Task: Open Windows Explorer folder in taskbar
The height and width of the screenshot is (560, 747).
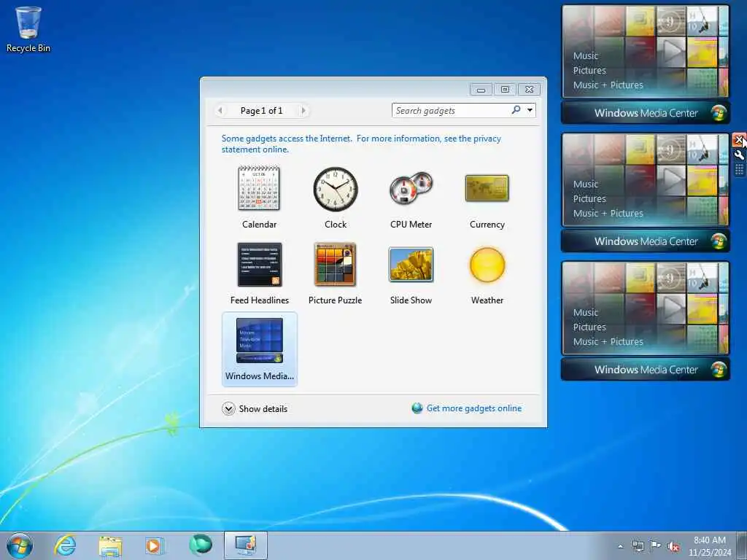Action: [110, 545]
